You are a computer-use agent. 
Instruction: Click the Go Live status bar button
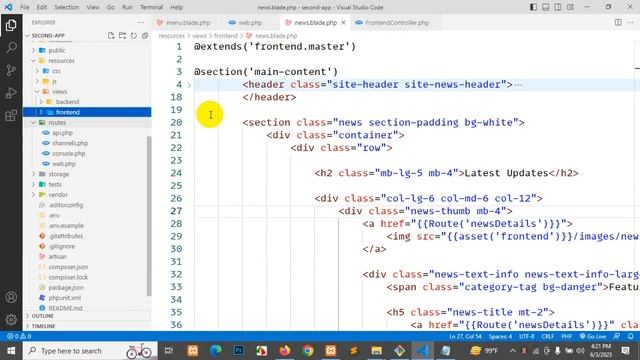(593, 336)
